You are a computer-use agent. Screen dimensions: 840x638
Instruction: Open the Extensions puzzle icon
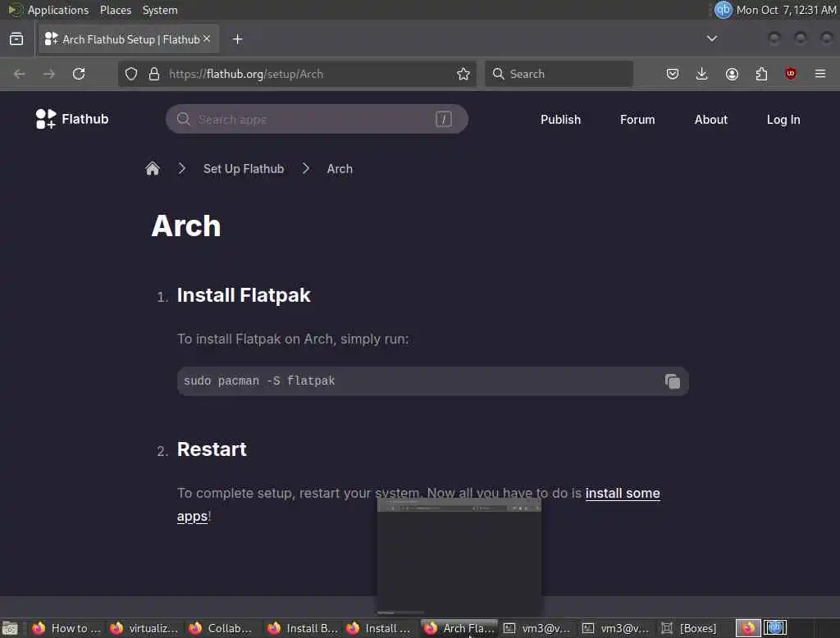click(761, 74)
